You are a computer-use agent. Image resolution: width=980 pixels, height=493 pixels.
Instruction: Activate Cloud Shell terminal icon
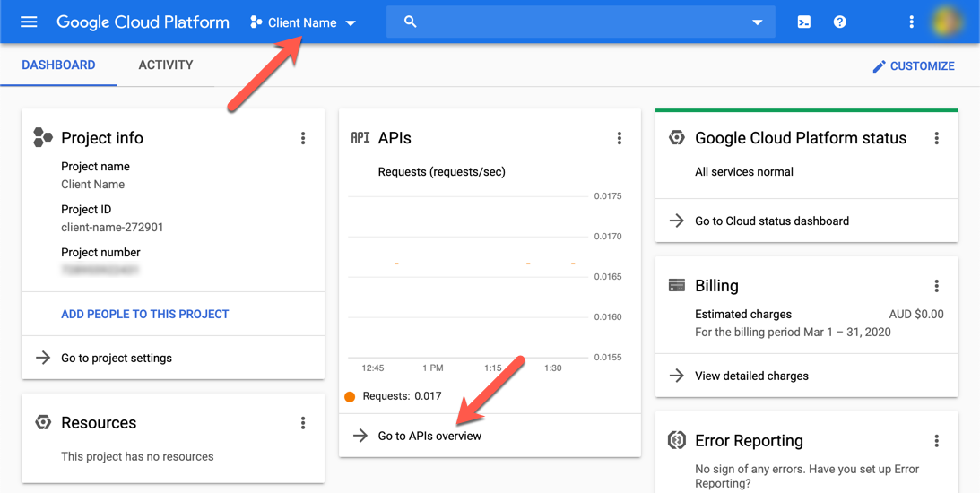click(803, 22)
